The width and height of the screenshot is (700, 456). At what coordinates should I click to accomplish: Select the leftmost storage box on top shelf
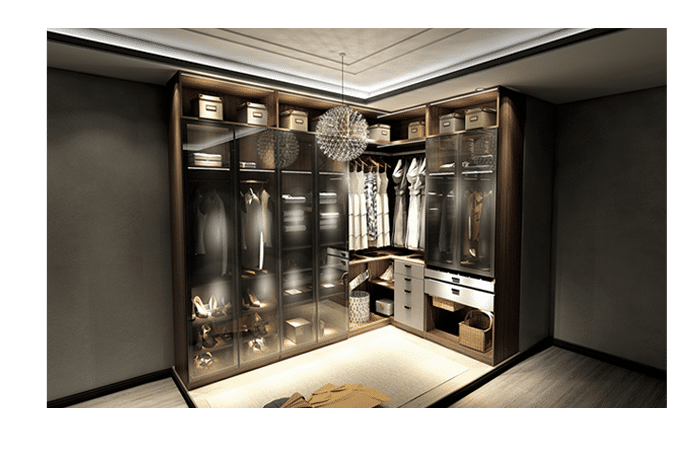click(209, 108)
